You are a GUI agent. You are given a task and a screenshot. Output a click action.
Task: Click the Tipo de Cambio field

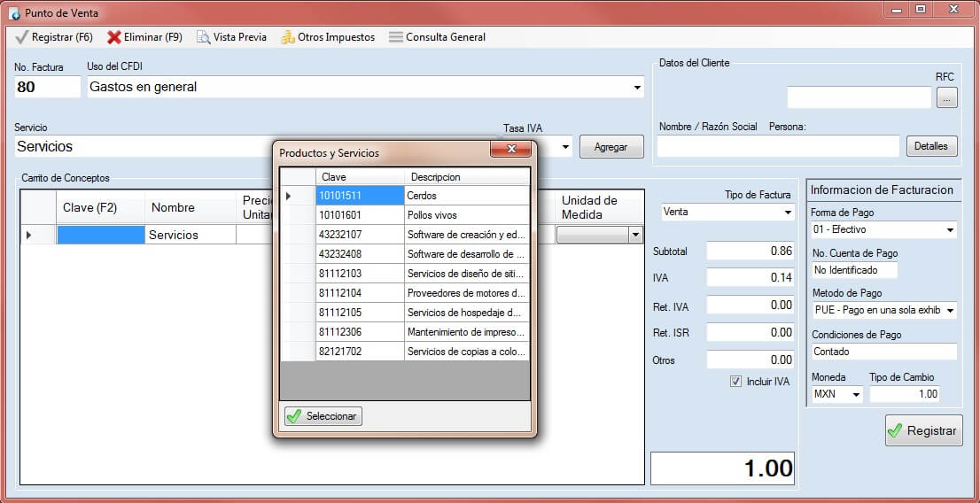(x=905, y=394)
